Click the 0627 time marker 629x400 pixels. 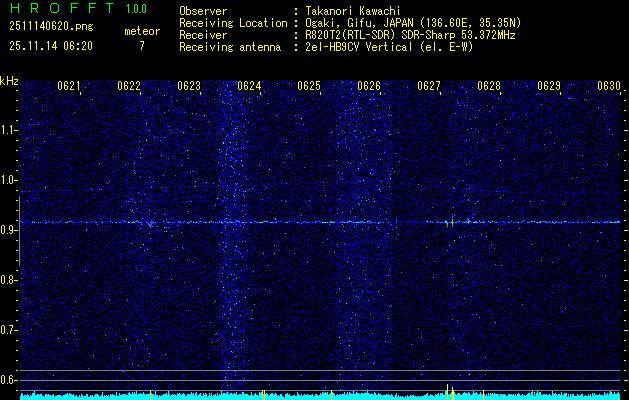(429, 86)
